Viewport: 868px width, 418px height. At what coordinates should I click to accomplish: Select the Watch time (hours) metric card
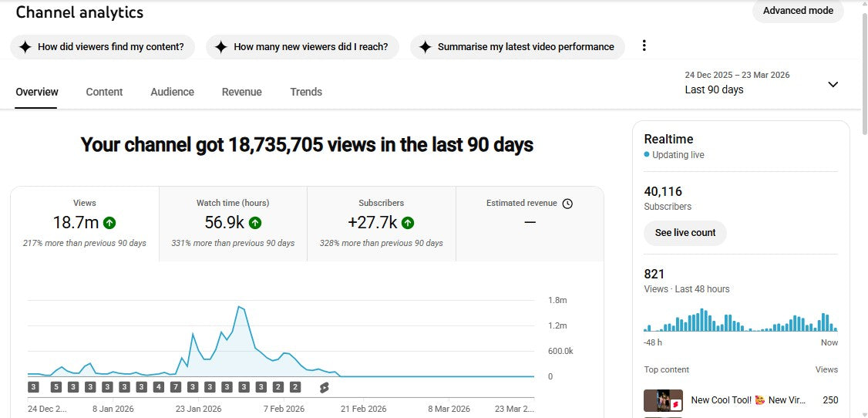pos(233,224)
